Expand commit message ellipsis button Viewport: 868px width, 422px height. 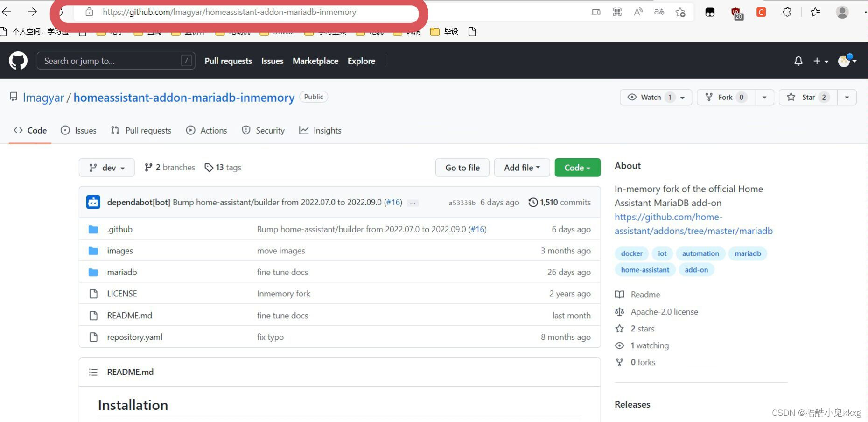413,203
